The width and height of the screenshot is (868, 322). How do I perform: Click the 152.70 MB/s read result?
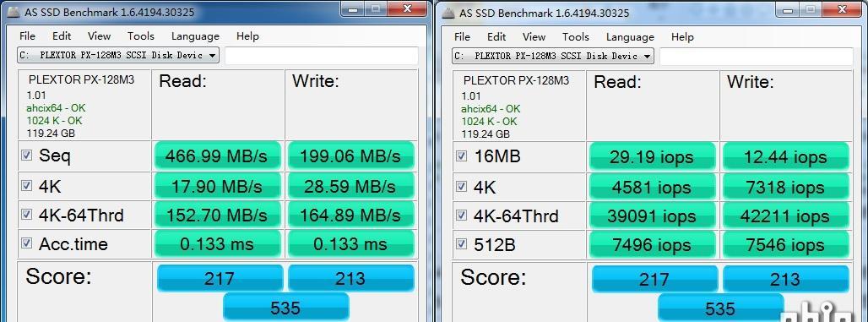click(219, 215)
